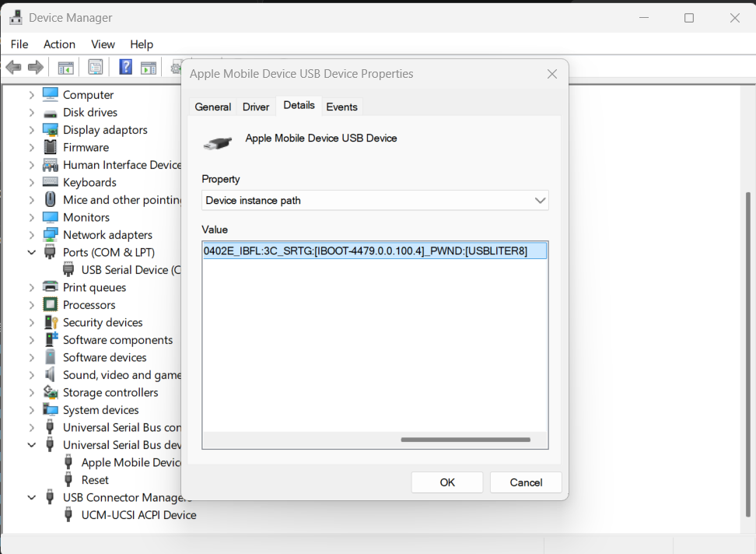
Task: Click the Back arrow toolbar icon
Action: (13, 67)
